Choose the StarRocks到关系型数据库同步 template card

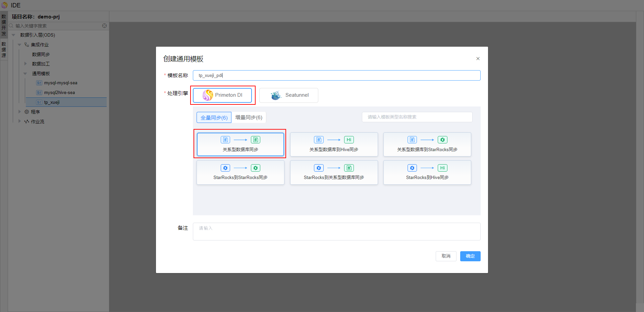334,173
